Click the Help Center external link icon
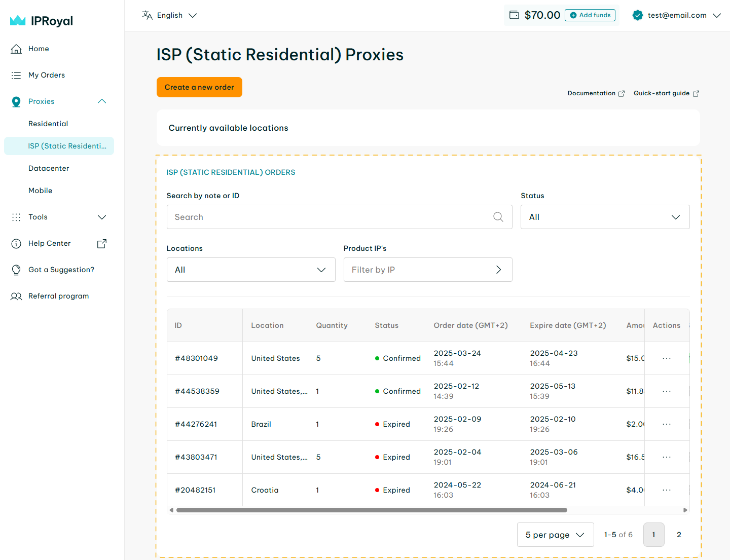 point(101,243)
